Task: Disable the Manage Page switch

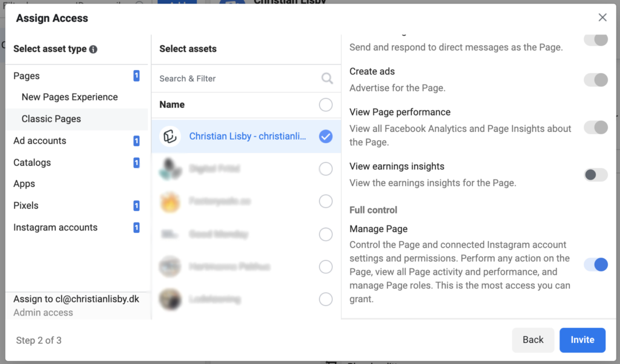Action: point(596,264)
